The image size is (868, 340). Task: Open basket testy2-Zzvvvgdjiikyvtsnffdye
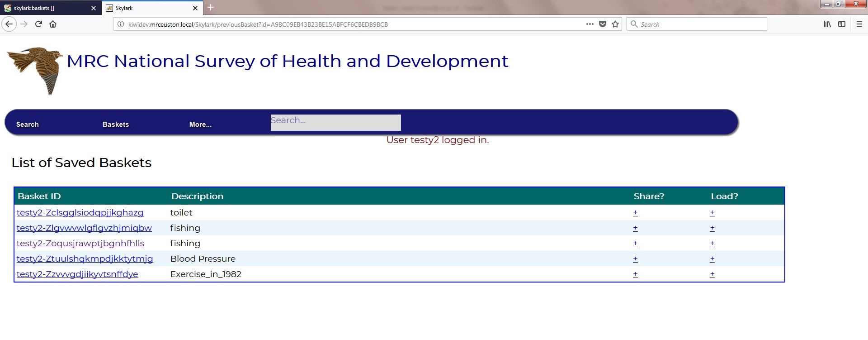click(x=77, y=274)
